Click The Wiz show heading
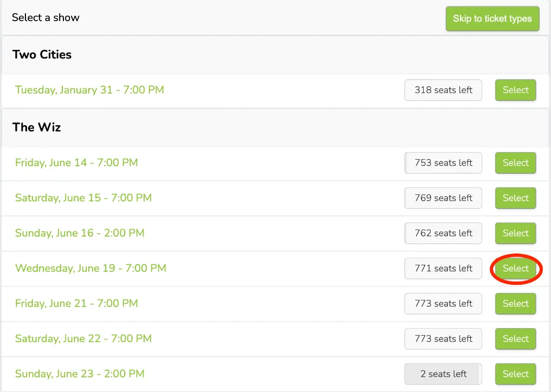This screenshot has height=392, width=551. (36, 127)
